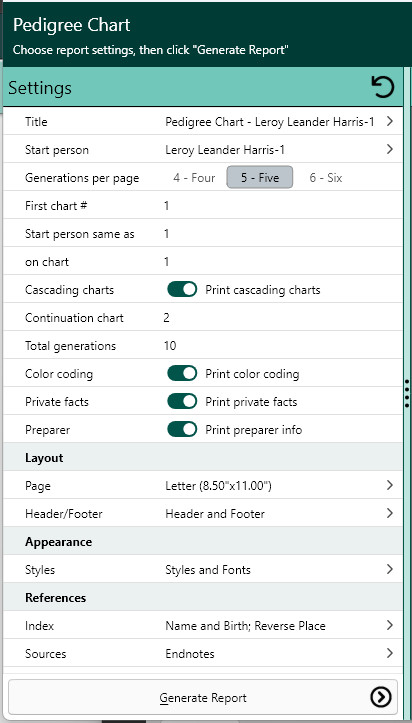The image size is (412, 723).
Task: Click Styles and Fonts value text
Action: tap(208, 570)
